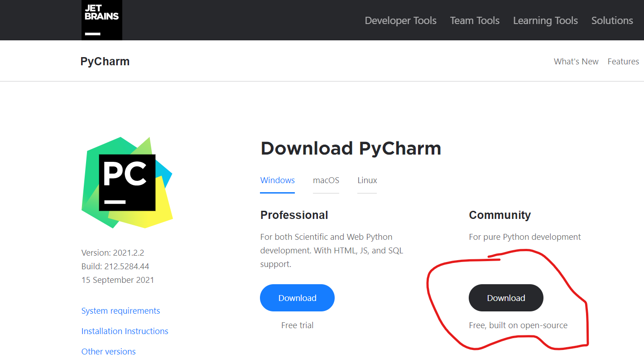Click the Download PyCharm heading
The height and width of the screenshot is (359, 644).
click(351, 149)
